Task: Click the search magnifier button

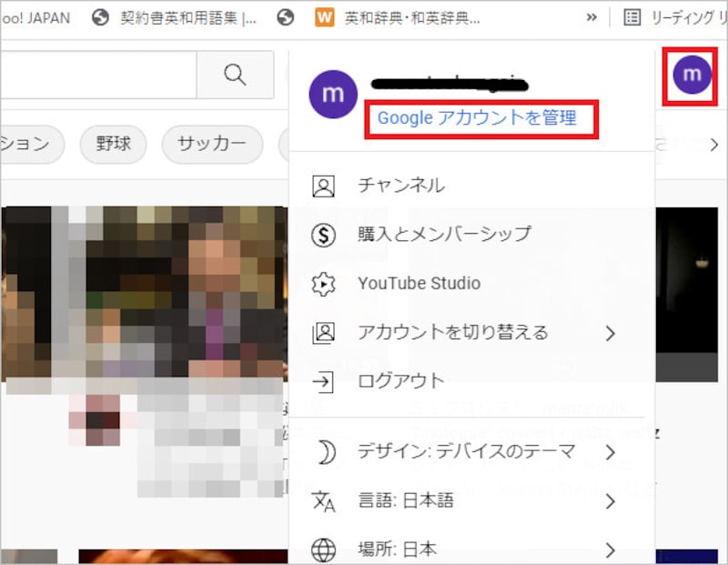Action: tap(235, 75)
